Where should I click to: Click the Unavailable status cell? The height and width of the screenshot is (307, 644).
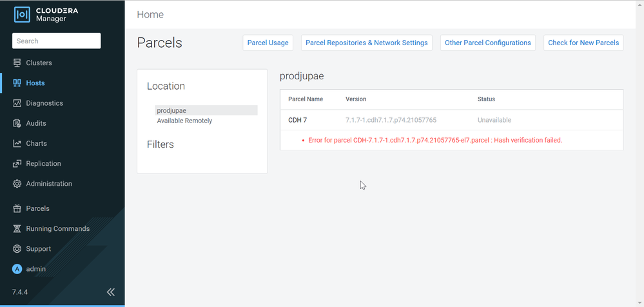click(x=494, y=120)
